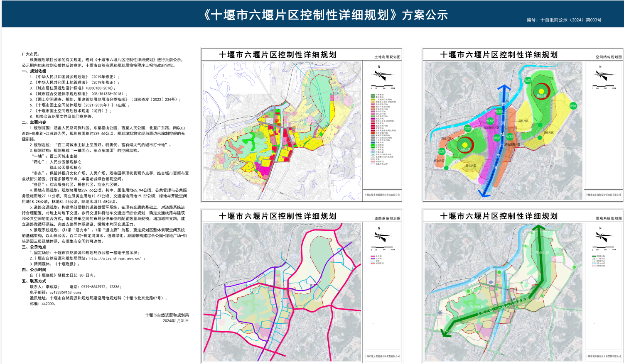Click 《十堰市国土空间总体规划（2021-2035年）》 item
Screen dimensions: 624x364
tap(80, 105)
